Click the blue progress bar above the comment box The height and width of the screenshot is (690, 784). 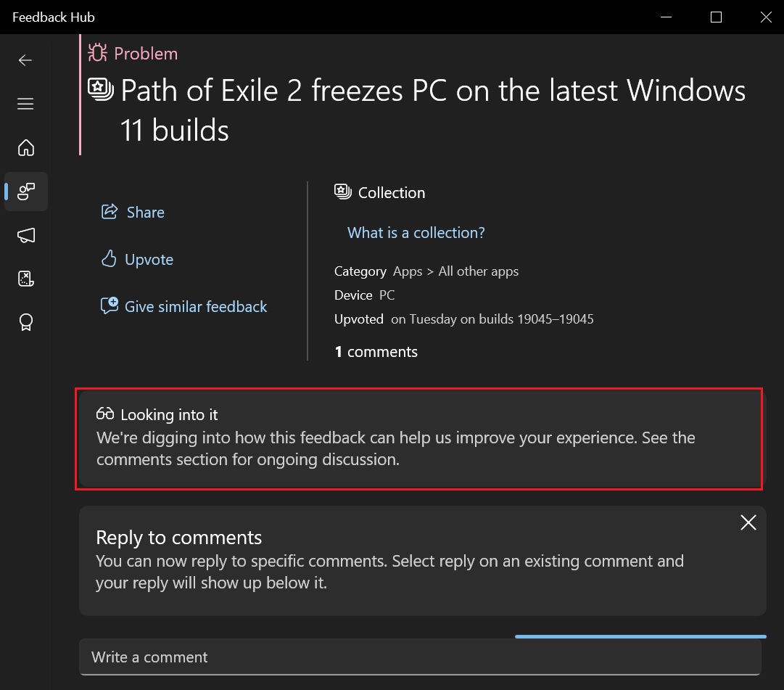640,636
